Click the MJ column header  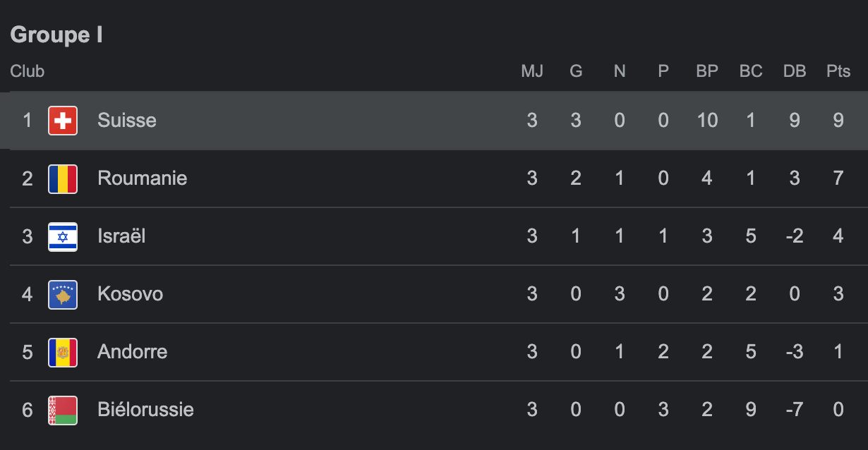tap(532, 71)
